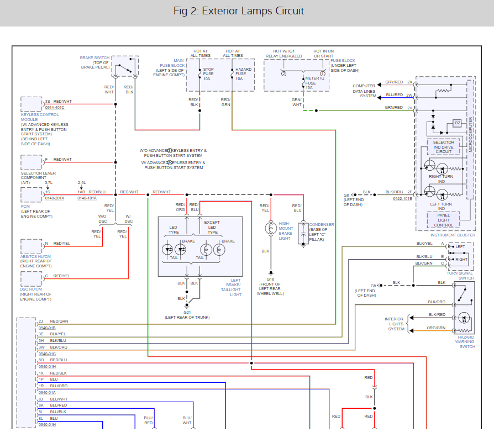Click the G21 ground symbol
The image size is (494, 448).
pyautogui.click(x=187, y=305)
